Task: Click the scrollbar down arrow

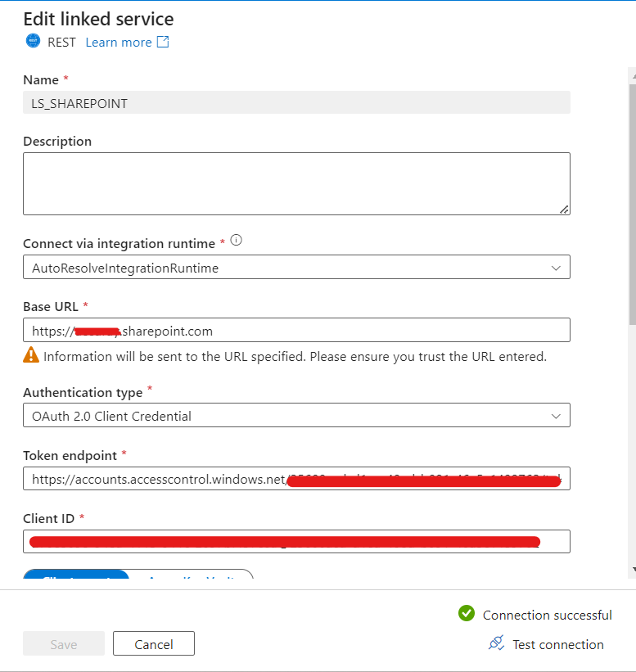Action: (x=634, y=570)
